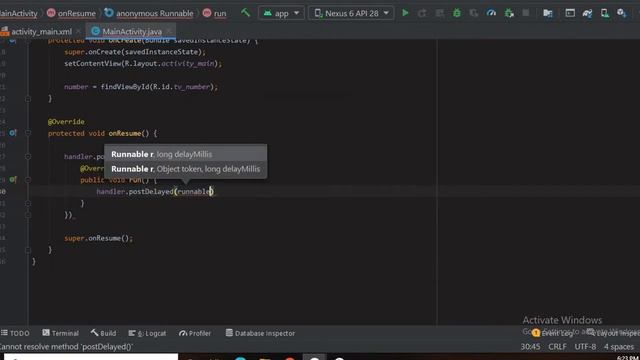Viewport: 640px width, 360px height.
Task: Click on super.onCreate(savedInstanceState); line
Action: click(135, 52)
